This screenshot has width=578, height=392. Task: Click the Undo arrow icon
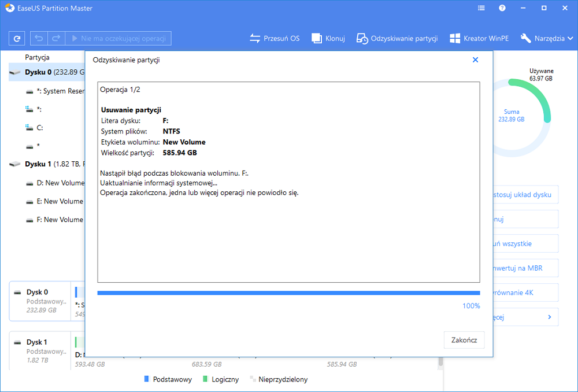(x=39, y=38)
